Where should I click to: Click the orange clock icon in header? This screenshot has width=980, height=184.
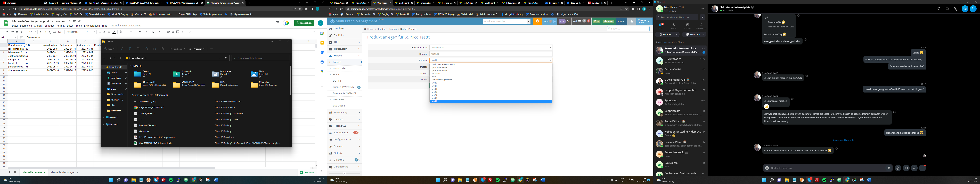click(x=538, y=21)
